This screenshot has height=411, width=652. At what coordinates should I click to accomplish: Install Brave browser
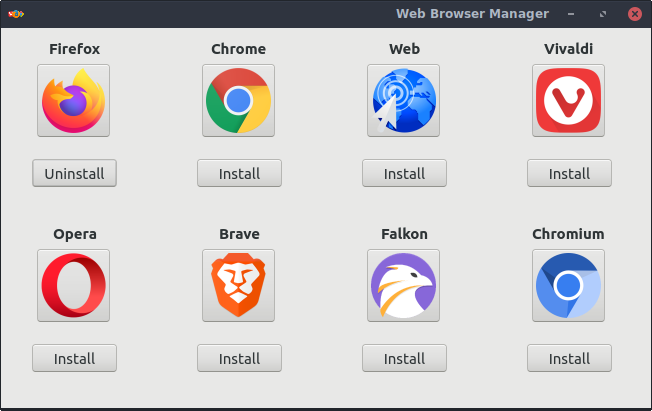pyautogui.click(x=240, y=358)
